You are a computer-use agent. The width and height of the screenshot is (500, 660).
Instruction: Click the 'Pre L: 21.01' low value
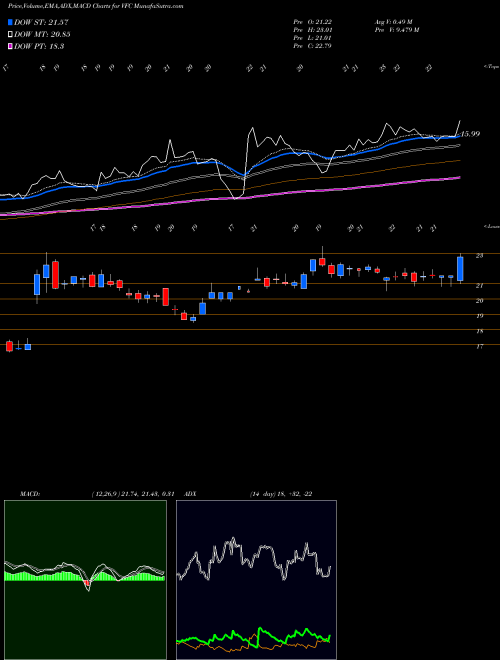[x=313, y=38]
